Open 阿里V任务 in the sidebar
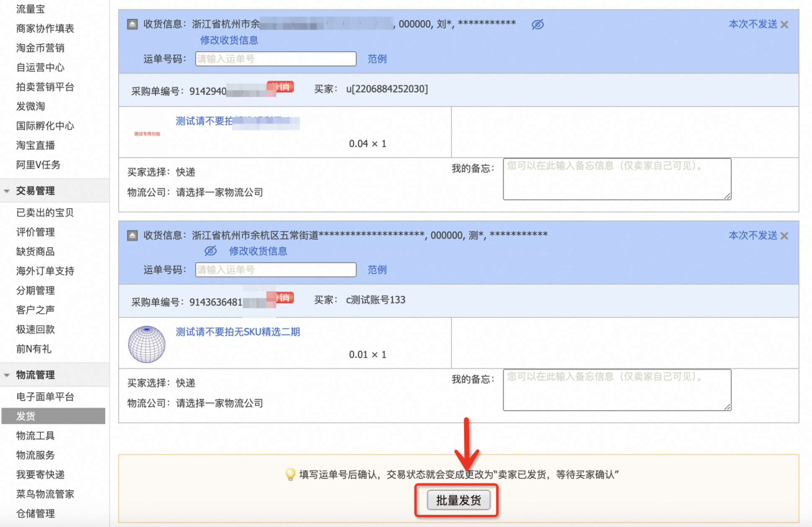 (x=38, y=165)
